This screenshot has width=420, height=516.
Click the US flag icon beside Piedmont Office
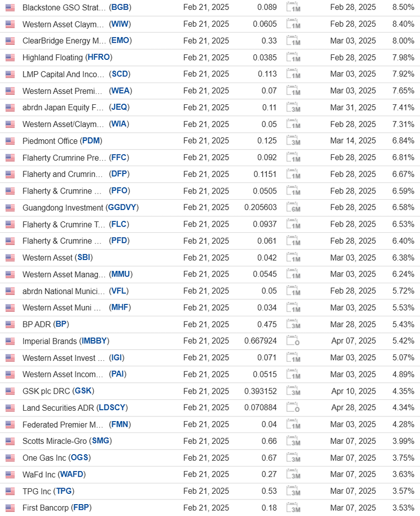[x=10, y=141]
